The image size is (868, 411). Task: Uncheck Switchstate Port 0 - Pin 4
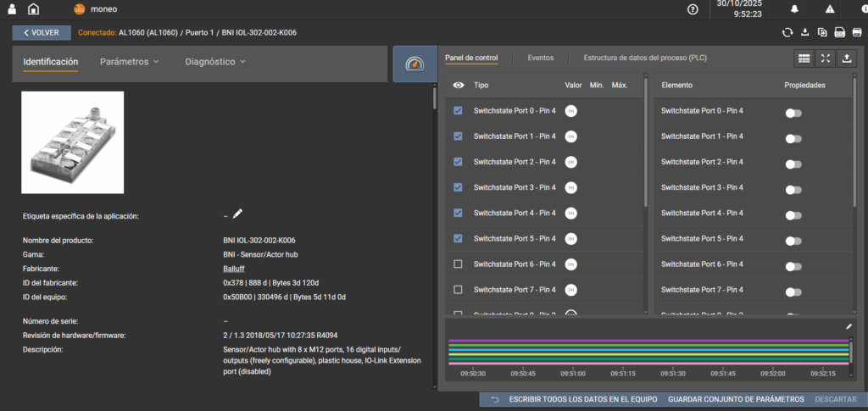pyautogui.click(x=459, y=111)
